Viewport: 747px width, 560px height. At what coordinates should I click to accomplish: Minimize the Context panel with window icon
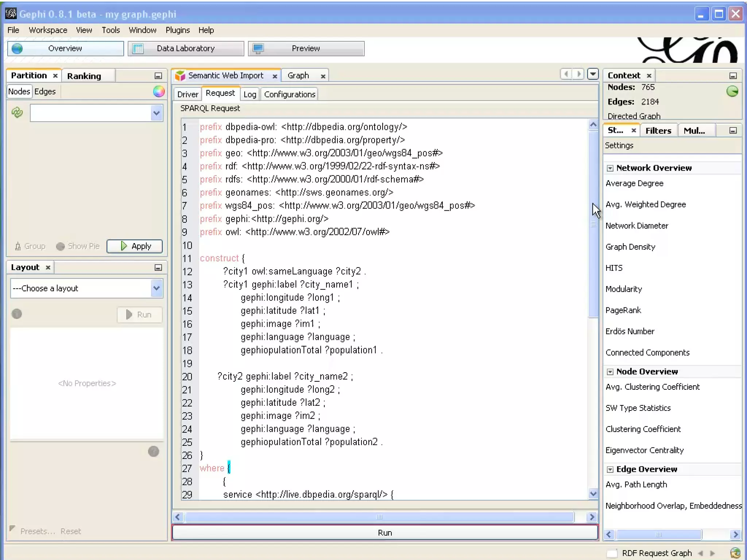(733, 76)
